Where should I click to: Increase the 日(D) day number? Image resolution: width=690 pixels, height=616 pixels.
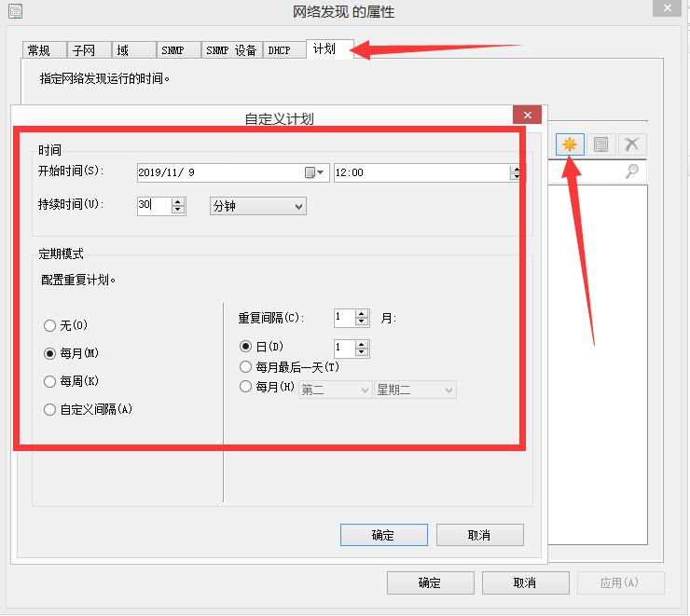[361, 344]
